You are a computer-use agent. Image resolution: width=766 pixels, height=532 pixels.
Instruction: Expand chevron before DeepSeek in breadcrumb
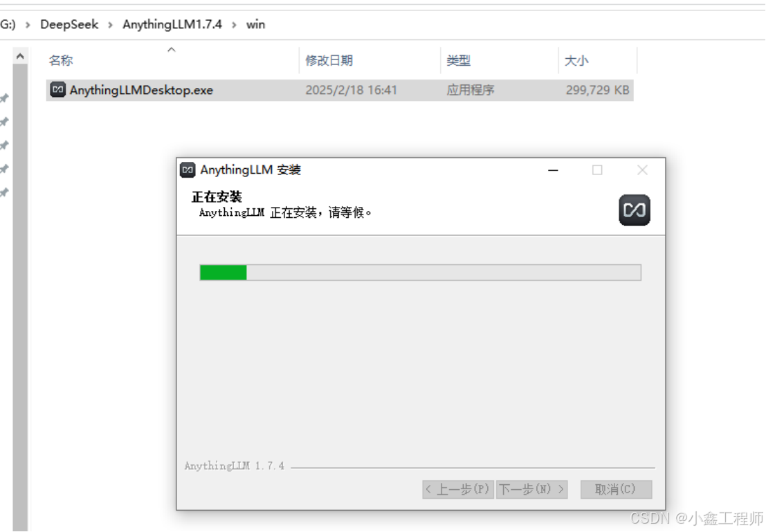coord(28,24)
